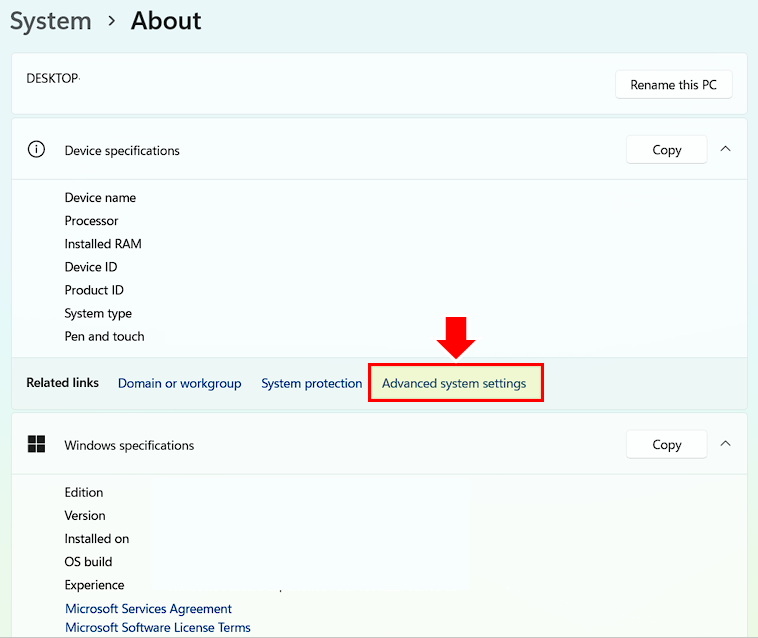This screenshot has height=638, width=758.
Task: Click the DESKTOP computer name text
Action: [x=53, y=78]
